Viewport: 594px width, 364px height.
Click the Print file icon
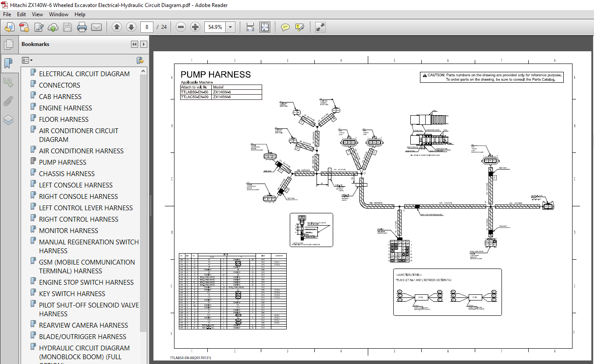coord(82,27)
